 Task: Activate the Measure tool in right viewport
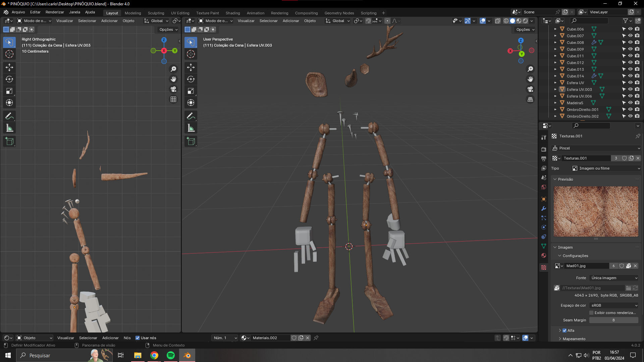[x=191, y=128]
